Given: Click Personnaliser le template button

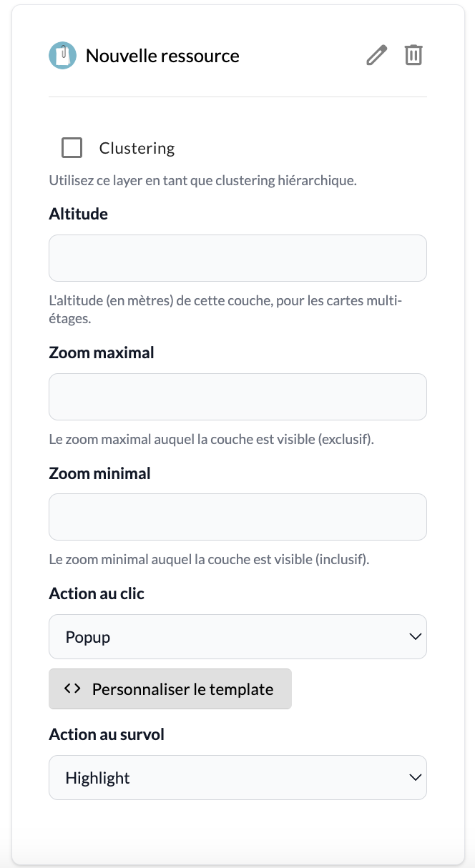Looking at the screenshot, I should tap(170, 689).
